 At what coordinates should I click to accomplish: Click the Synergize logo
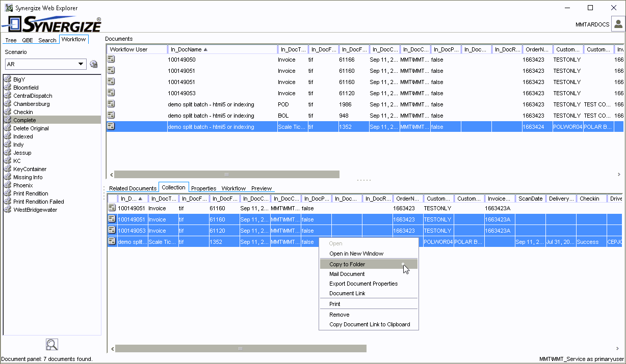51,24
